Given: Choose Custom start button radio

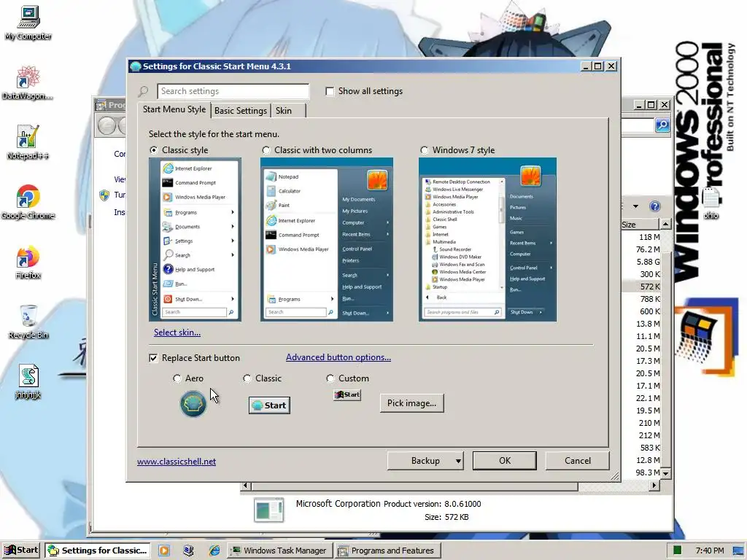Looking at the screenshot, I should click(330, 378).
